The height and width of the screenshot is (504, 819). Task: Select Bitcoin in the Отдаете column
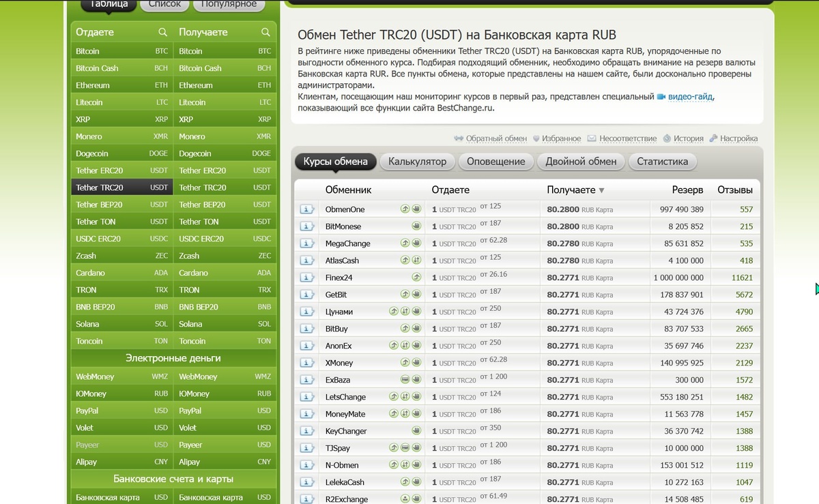coord(122,51)
